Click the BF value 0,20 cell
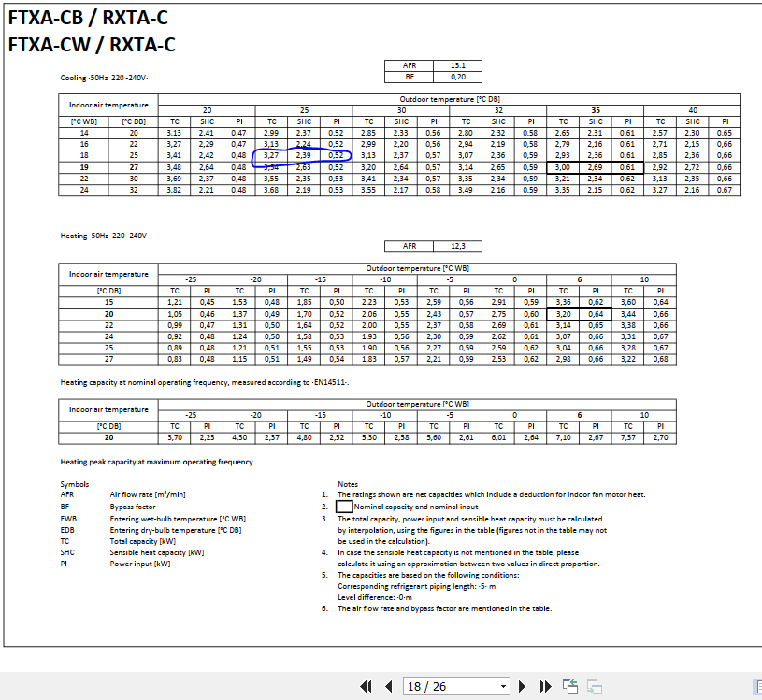The width and height of the screenshot is (762, 700). tap(457, 76)
